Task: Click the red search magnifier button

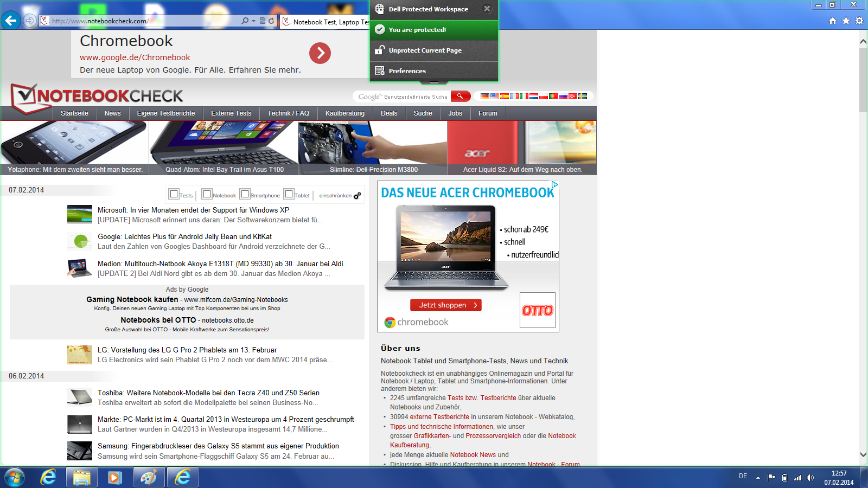Action: click(460, 97)
